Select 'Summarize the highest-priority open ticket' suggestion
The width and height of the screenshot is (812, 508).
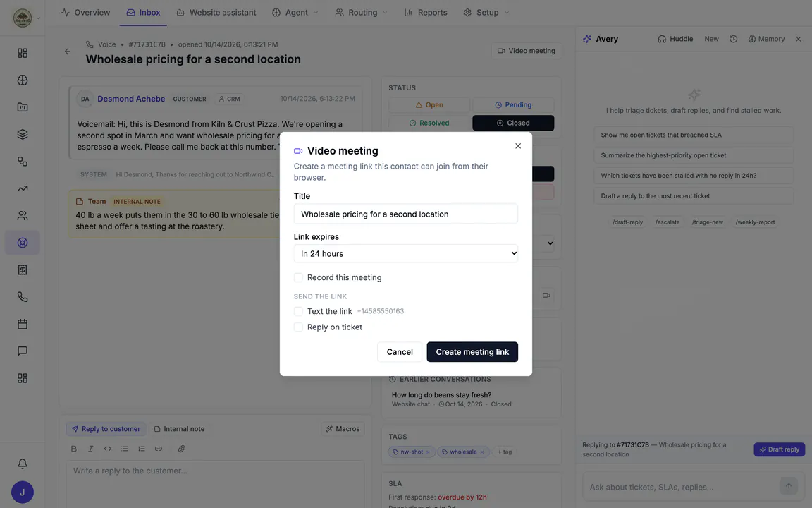tap(694, 155)
